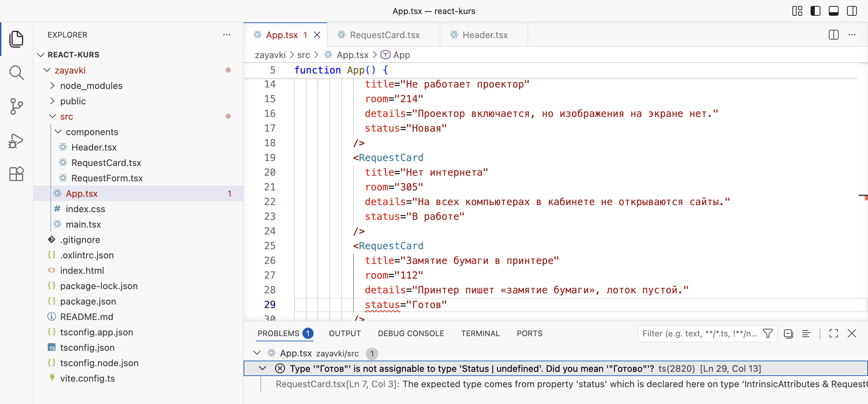Open the TERMINAL panel tab
Screen dimensions: 868x404
pyautogui.click(x=480, y=333)
